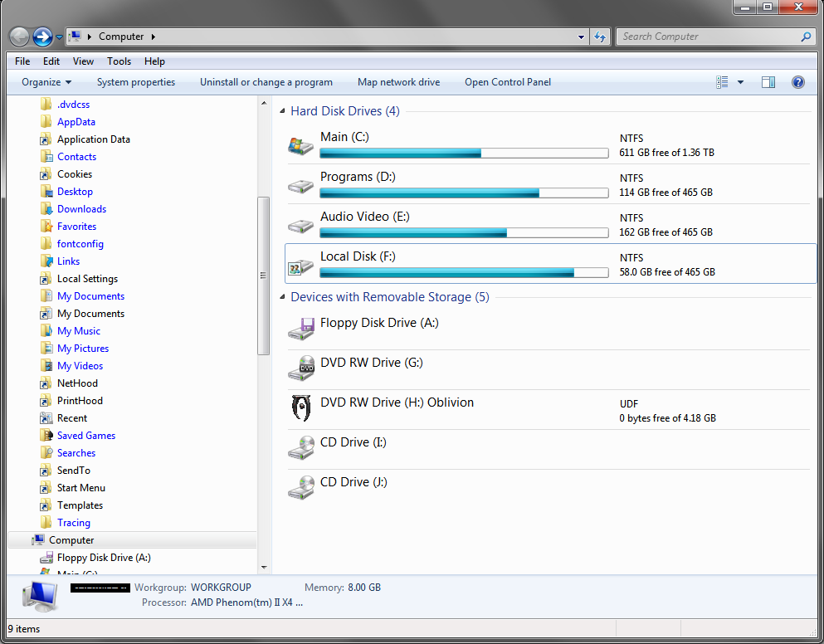
Task: Click Uninstall or change a program
Action: coord(266,82)
